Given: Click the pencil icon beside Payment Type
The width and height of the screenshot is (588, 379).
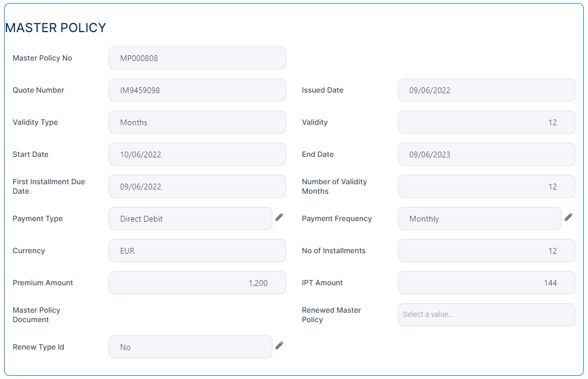Looking at the screenshot, I should [x=279, y=217].
